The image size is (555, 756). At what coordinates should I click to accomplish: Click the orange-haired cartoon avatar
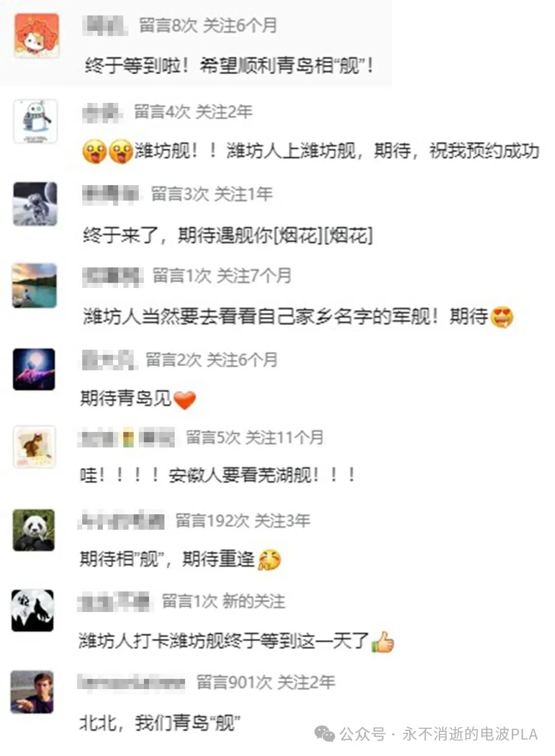pyautogui.click(x=36, y=35)
